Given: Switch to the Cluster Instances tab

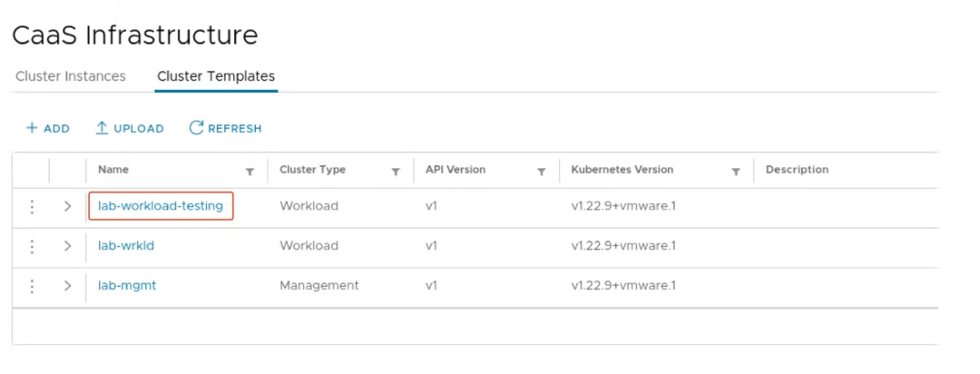Looking at the screenshot, I should (71, 76).
